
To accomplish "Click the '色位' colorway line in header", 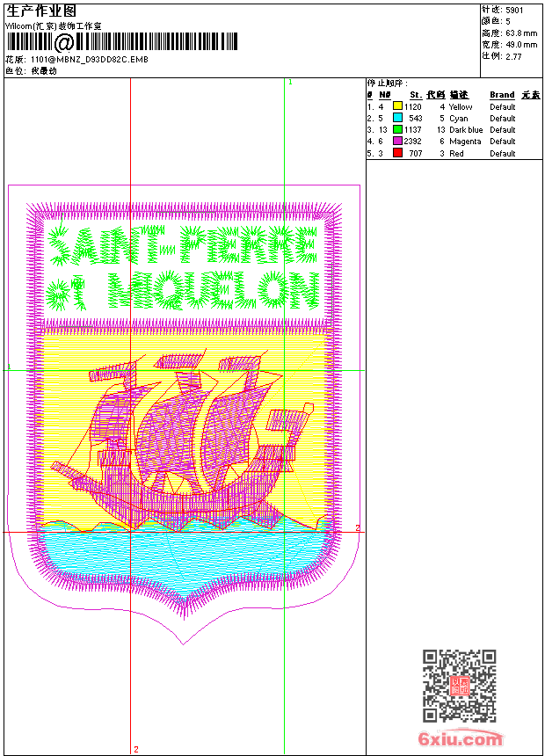I will [31, 71].
